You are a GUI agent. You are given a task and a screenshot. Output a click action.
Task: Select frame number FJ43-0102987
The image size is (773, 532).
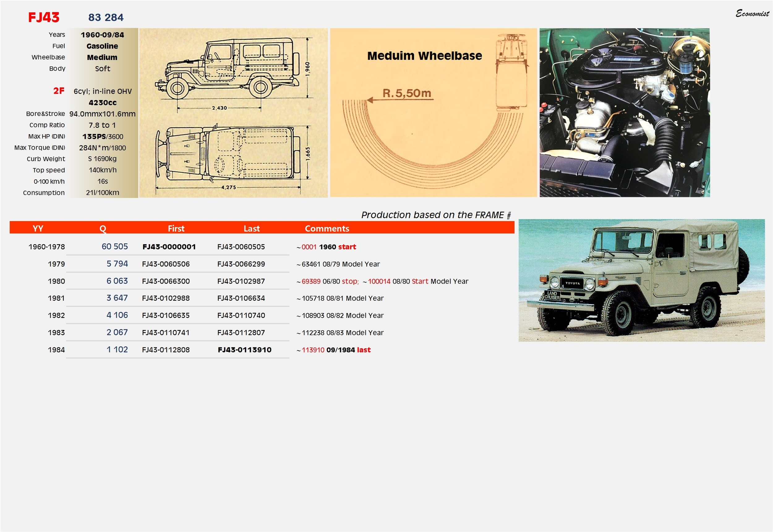pos(241,281)
